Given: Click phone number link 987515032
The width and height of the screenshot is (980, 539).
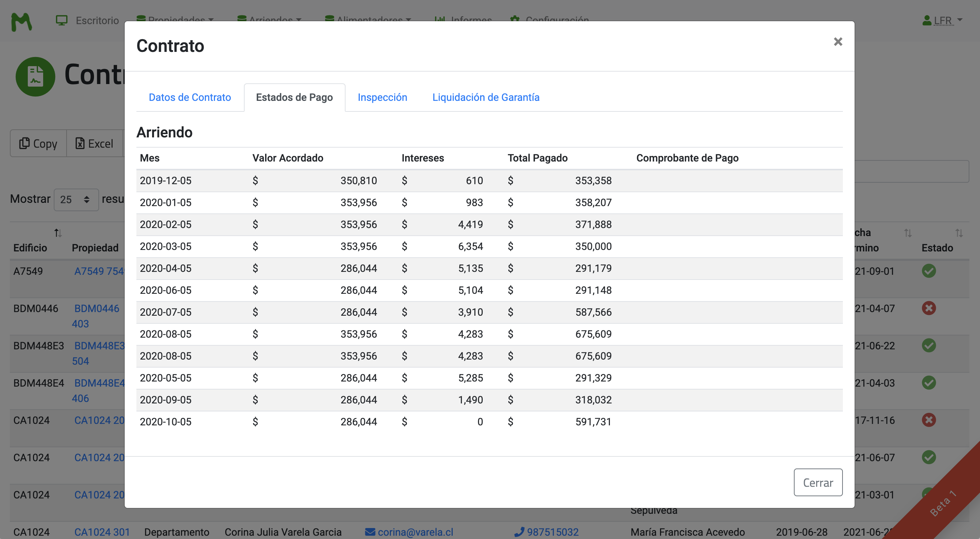Looking at the screenshot, I should (x=553, y=532).
